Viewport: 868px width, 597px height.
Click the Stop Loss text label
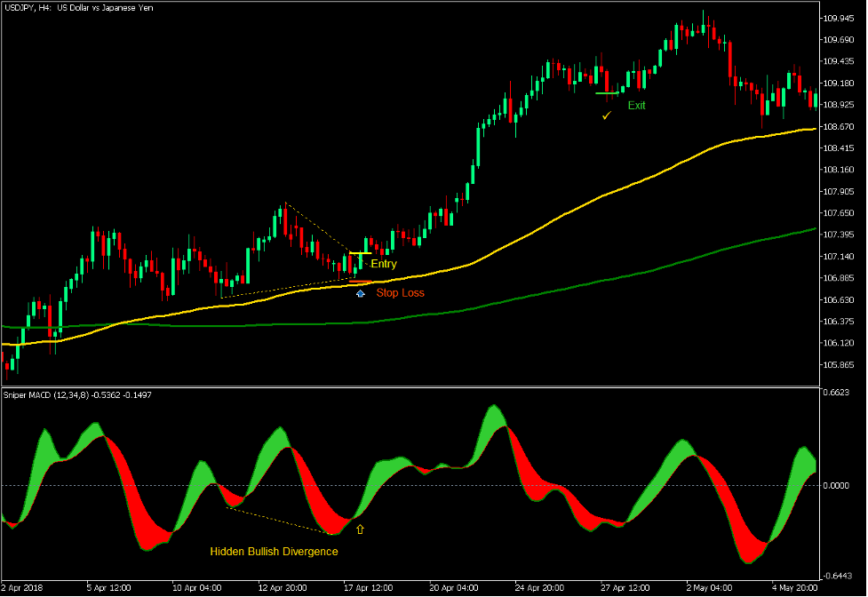(x=400, y=292)
